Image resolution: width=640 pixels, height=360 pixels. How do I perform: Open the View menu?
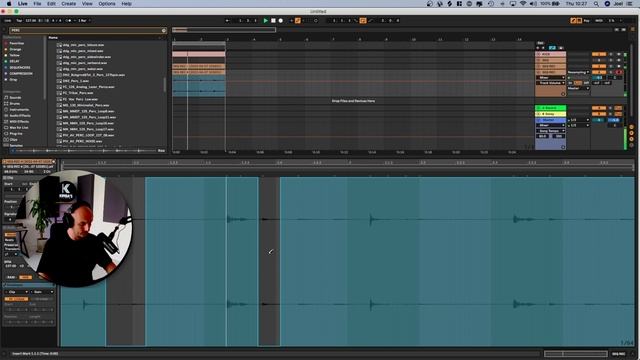pyautogui.click(x=87, y=4)
